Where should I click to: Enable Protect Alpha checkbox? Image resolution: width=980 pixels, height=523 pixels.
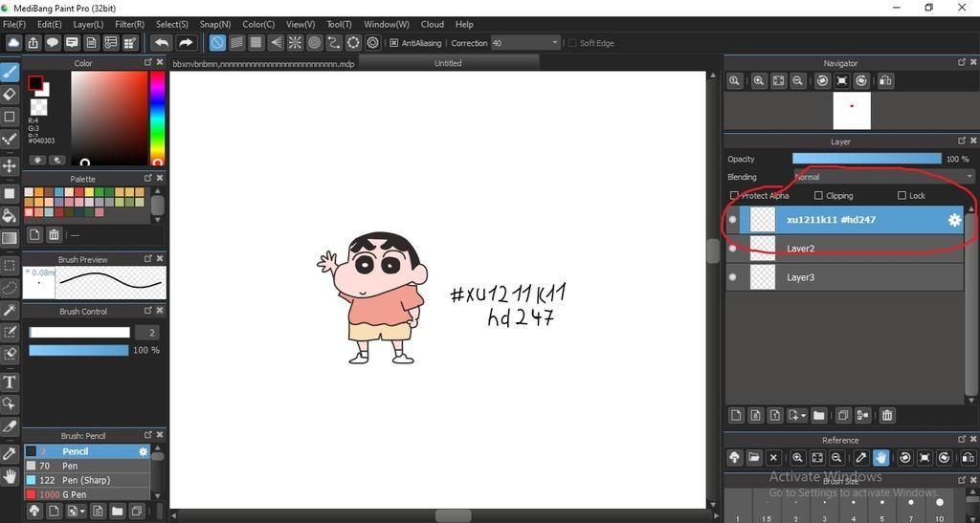pyautogui.click(x=734, y=195)
